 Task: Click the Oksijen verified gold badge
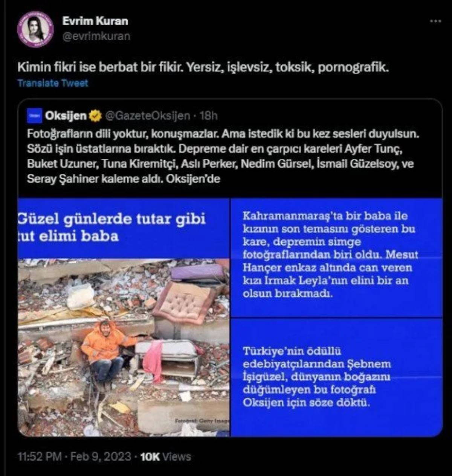click(x=95, y=116)
